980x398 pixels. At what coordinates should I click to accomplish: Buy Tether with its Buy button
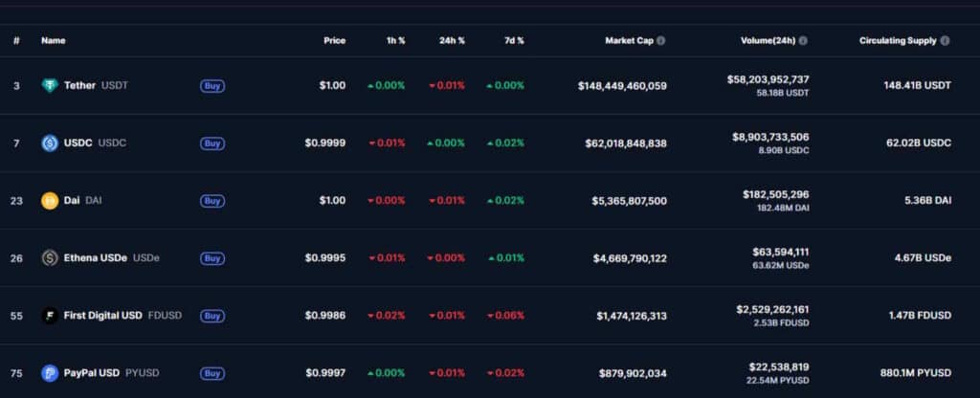coord(212,85)
